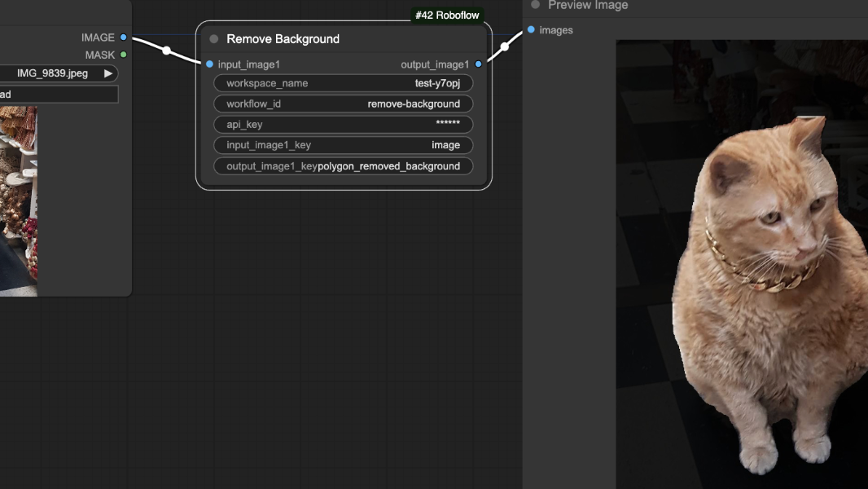Click the input_image1 input port dot
The height and width of the screenshot is (489, 868).
click(x=210, y=64)
